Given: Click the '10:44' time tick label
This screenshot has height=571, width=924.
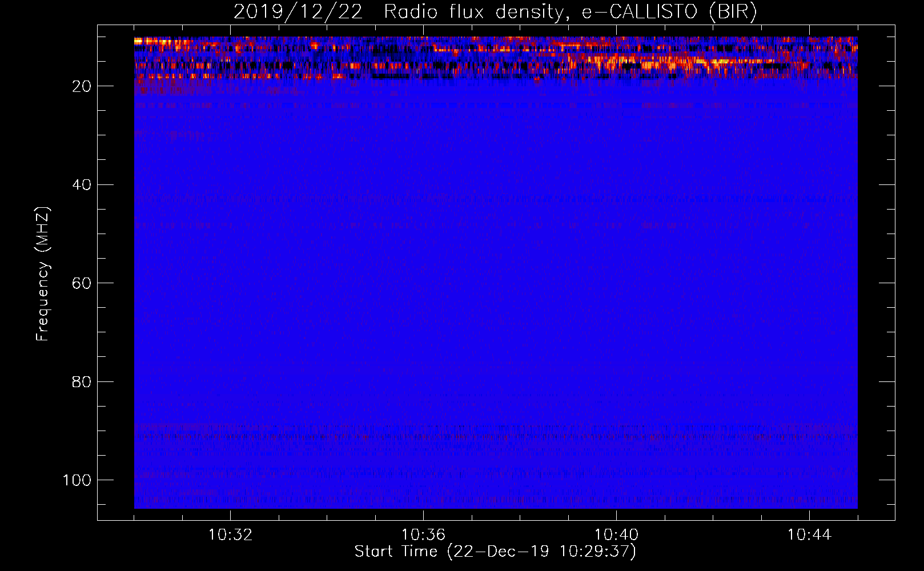Looking at the screenshot, I should [809, 535].
